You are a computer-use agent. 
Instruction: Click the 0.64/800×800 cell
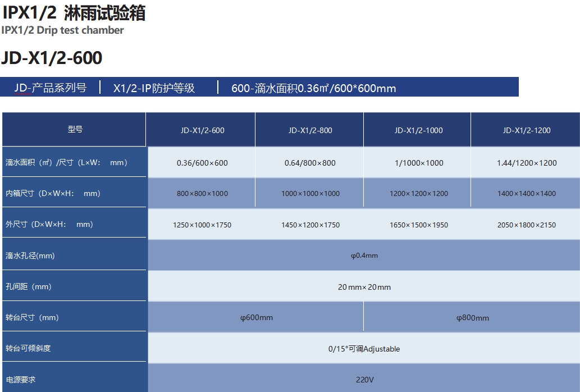310,163
